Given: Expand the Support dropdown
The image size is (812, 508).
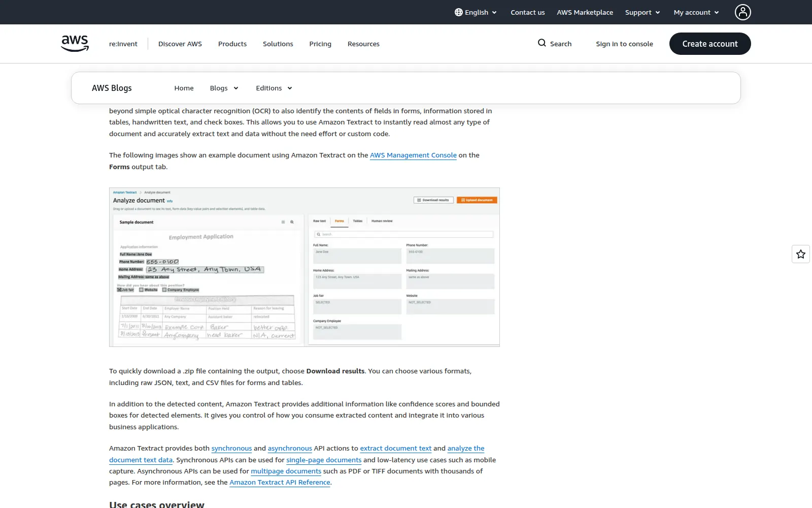Looking at the screenshot, I should click(642, 12).
